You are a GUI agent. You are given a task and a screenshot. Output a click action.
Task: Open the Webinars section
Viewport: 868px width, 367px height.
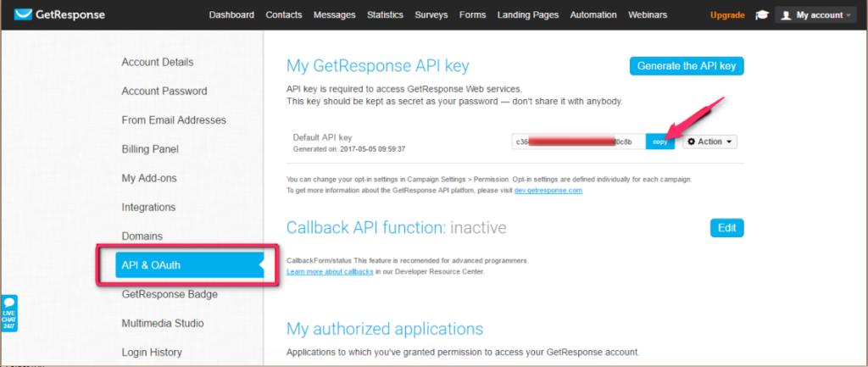coord(647,15)
